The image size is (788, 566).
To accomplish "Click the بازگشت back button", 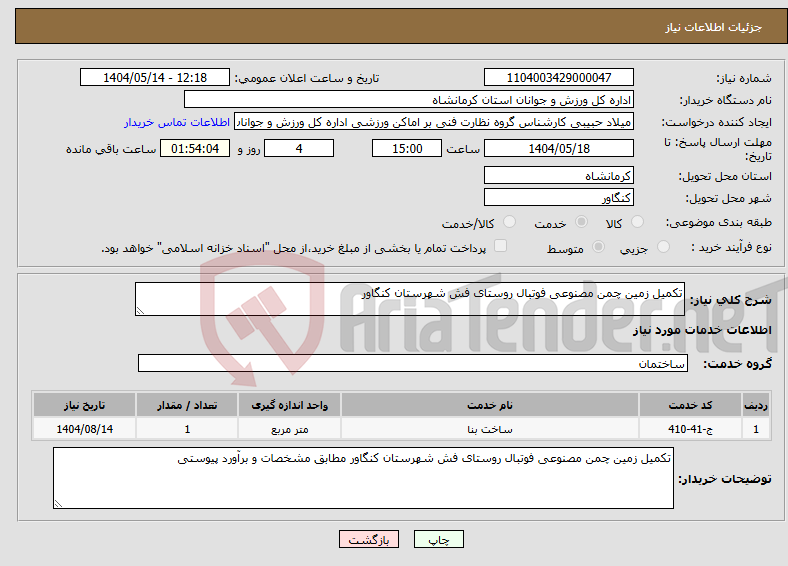I will pos(369,539).
